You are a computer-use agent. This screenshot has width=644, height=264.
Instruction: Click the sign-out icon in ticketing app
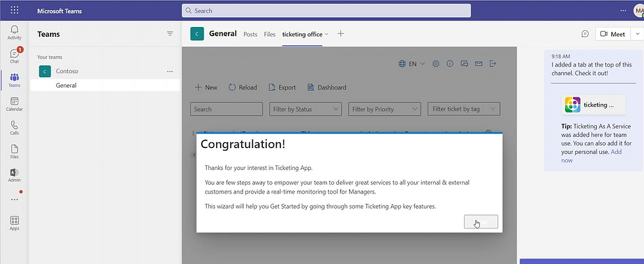pyautogui.click(x=494, y=63)
